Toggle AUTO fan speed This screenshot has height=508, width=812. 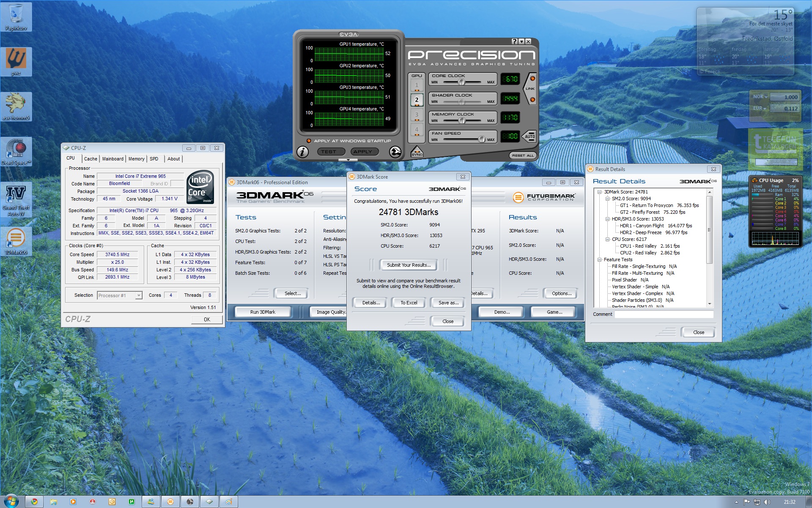(529, 136)
